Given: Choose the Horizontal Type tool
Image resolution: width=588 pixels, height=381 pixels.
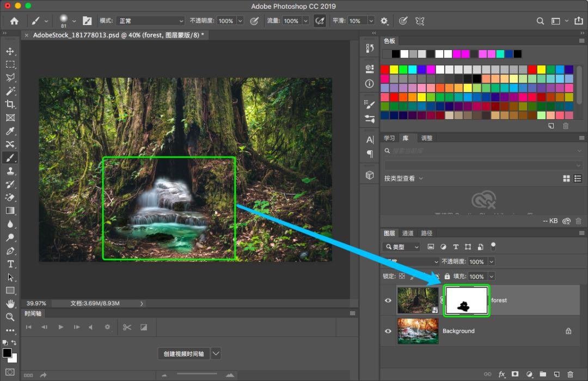Looking at the screenshot, I should pyautogui.click(x=10, y=264).
